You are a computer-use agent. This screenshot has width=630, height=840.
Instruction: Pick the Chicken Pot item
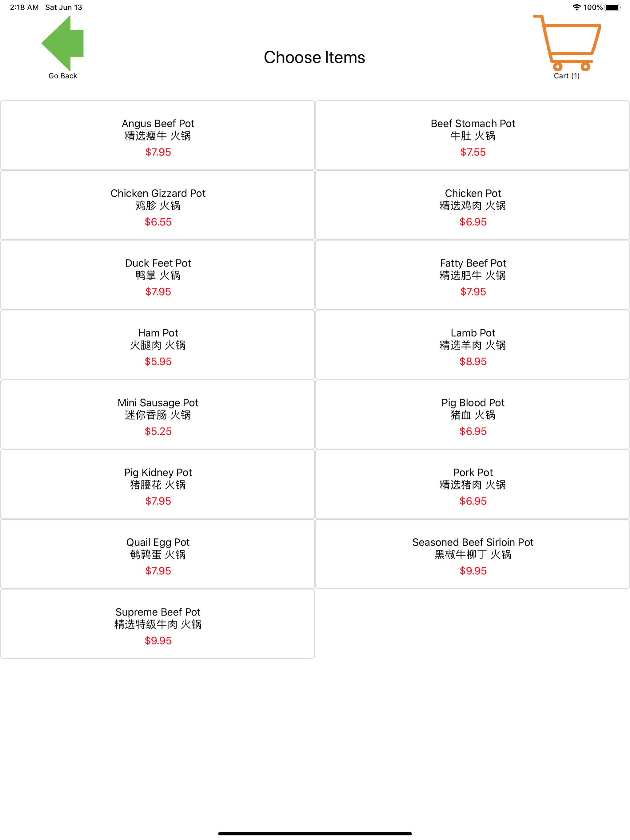(472, 205)
